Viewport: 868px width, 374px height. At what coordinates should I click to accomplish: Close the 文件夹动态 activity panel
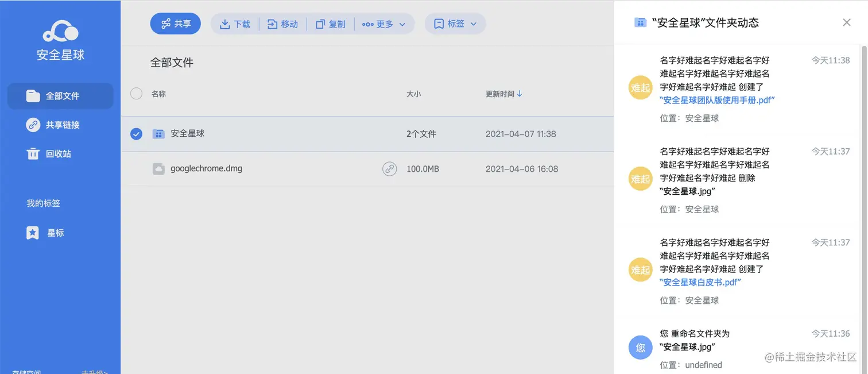click(847, 22)
